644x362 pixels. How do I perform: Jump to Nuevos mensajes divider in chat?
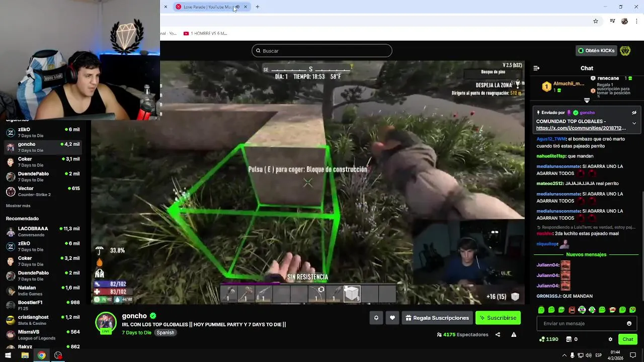click(586, 254)
